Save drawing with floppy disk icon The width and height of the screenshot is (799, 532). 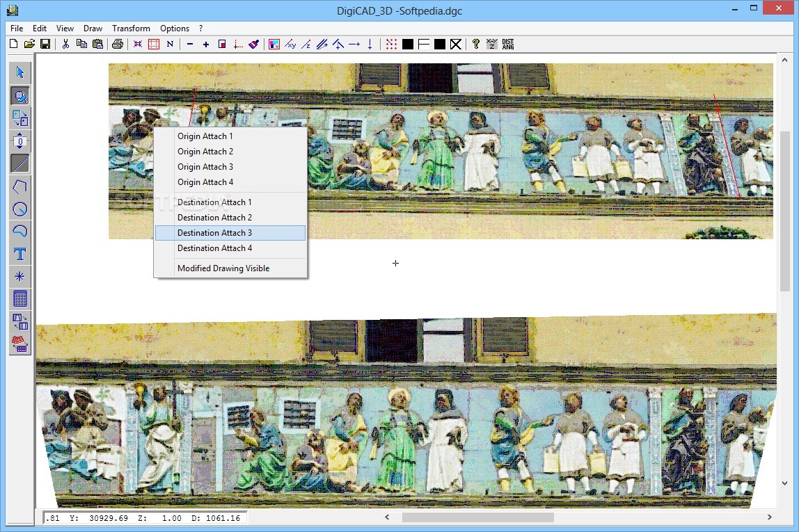(x=45, y=45)
